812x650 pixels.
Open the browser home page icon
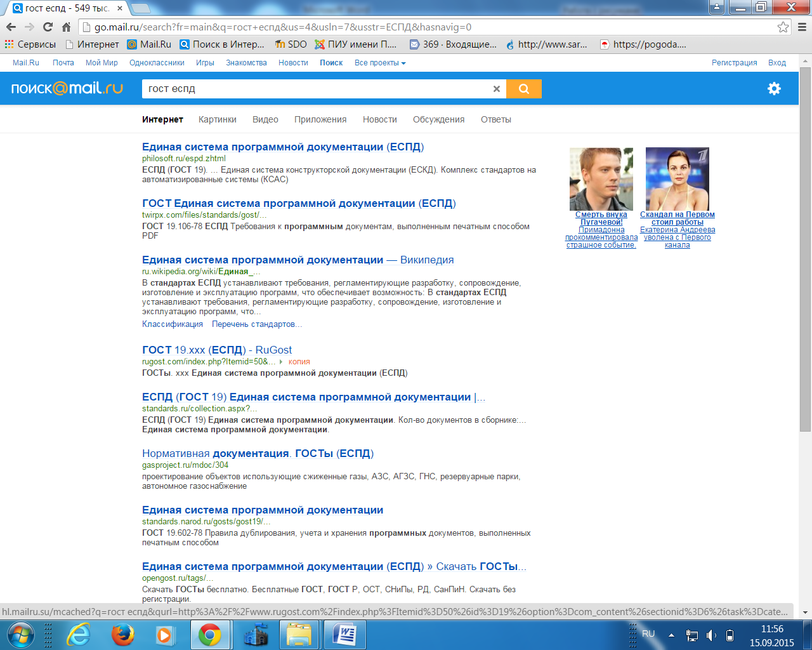point(66,27)
